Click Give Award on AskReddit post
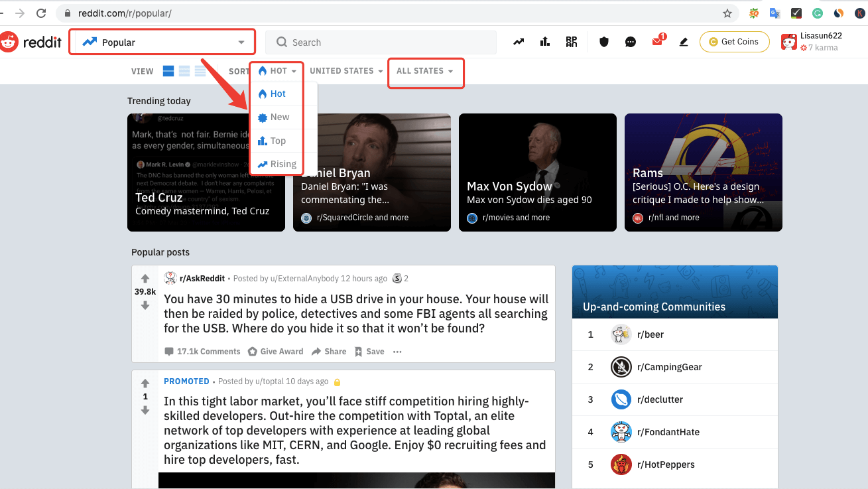The width and height of the screenshot is (868, 489). [275, 352]
